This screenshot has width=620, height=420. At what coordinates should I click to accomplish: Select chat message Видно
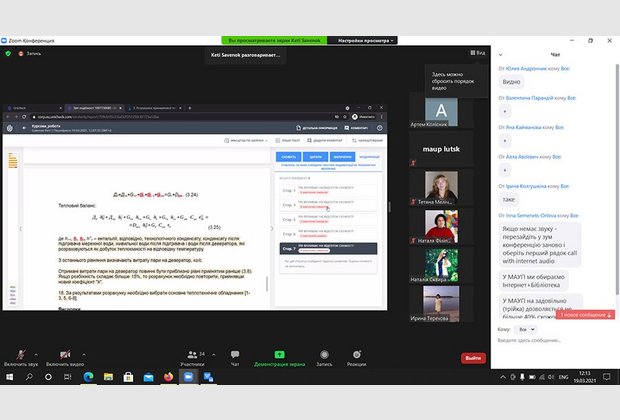pos(511,82)
